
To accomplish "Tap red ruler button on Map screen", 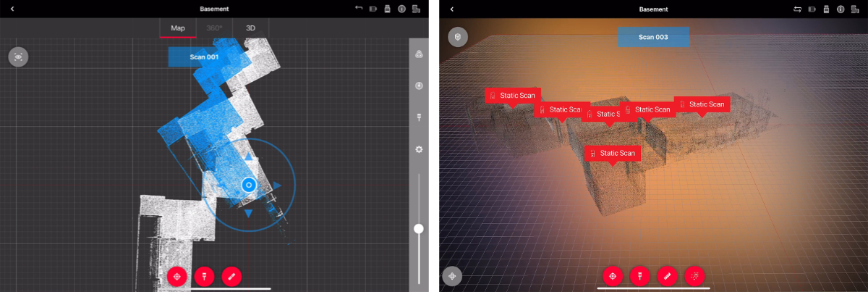I will coord(231,276).
